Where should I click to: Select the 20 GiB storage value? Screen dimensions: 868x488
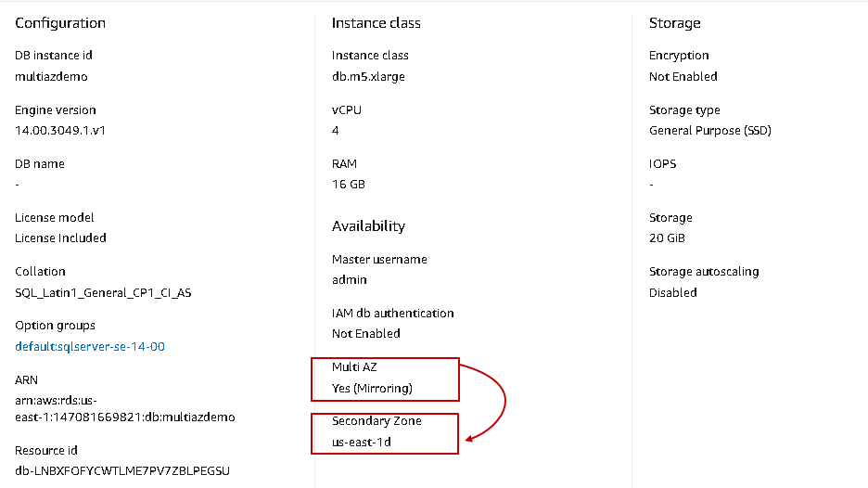pos(667,238)
